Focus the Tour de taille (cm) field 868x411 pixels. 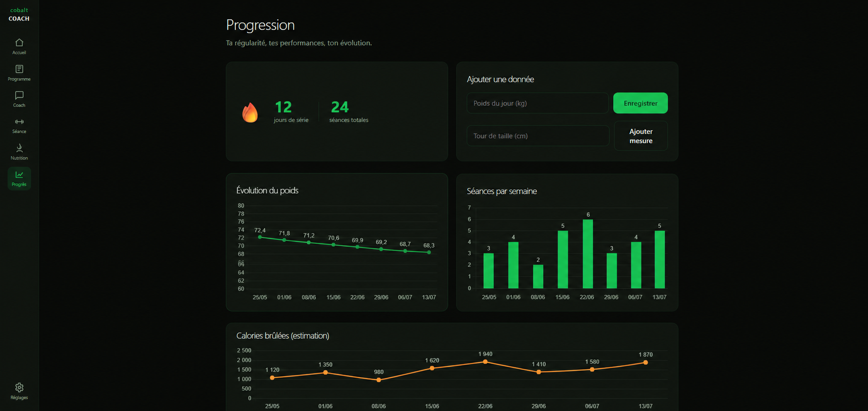tap(538, 136)
